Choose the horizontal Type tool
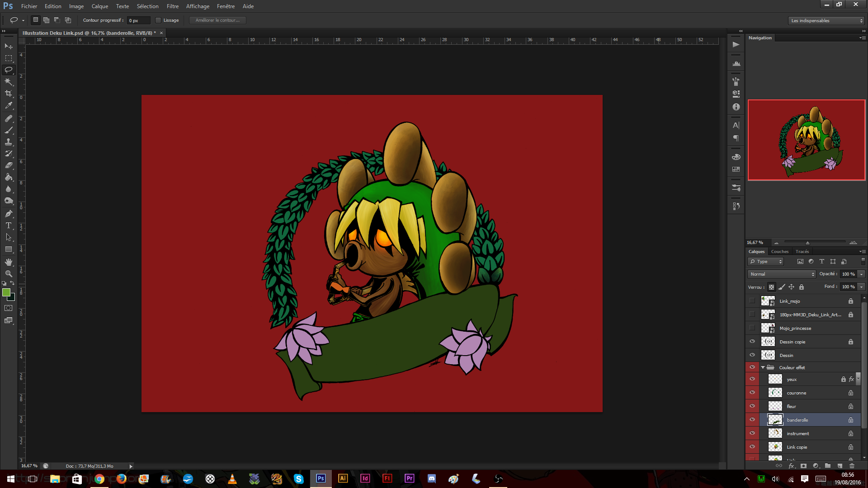Screen dimensions: 868x488 coord(8,225)
